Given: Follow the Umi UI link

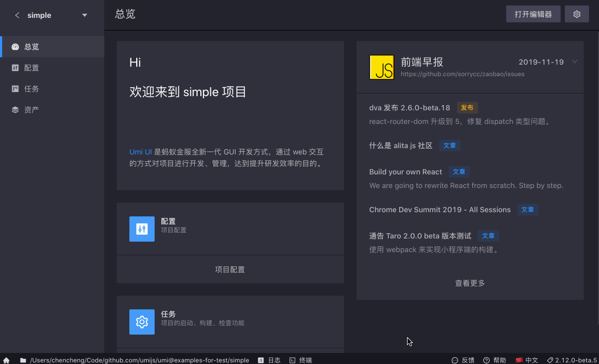Looking at the screenshot, I should pyautogui.click(x=140, y=152).
